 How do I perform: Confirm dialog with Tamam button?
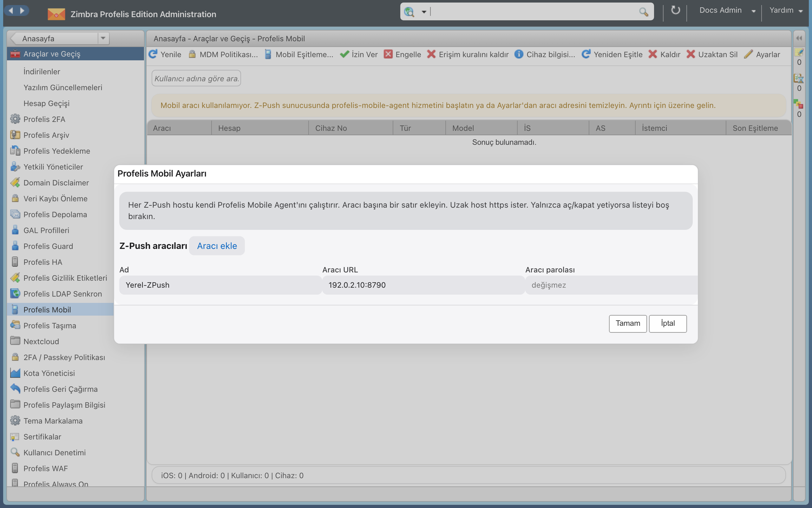pyautogui.click(x=627, y=323)
